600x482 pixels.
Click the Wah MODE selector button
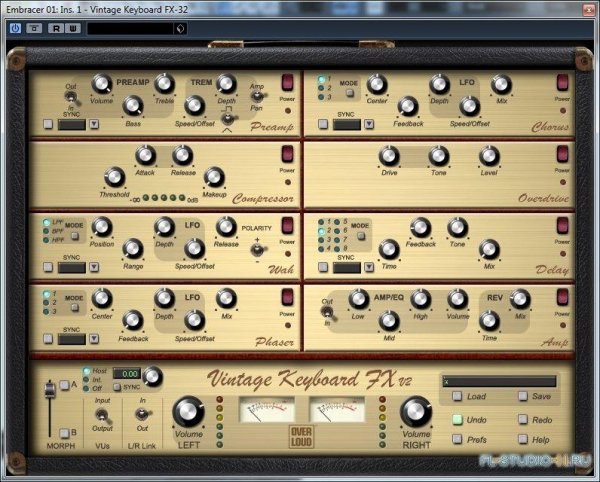(75, 236)
